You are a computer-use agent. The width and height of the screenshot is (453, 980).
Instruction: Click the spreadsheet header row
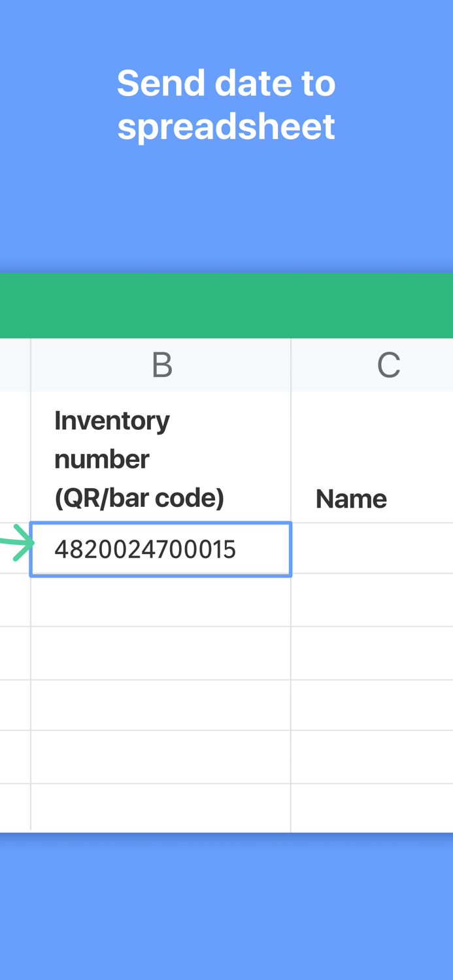[x=226, y=364]
